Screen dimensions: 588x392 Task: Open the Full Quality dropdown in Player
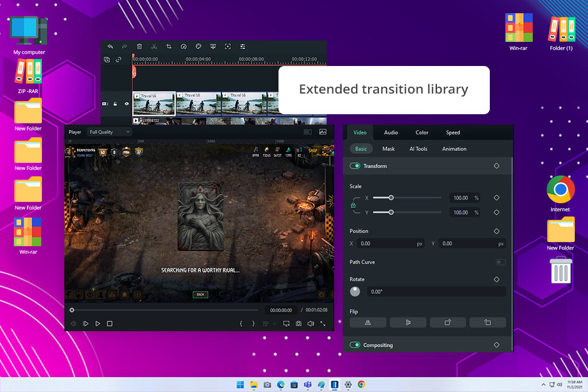point(110,132)
